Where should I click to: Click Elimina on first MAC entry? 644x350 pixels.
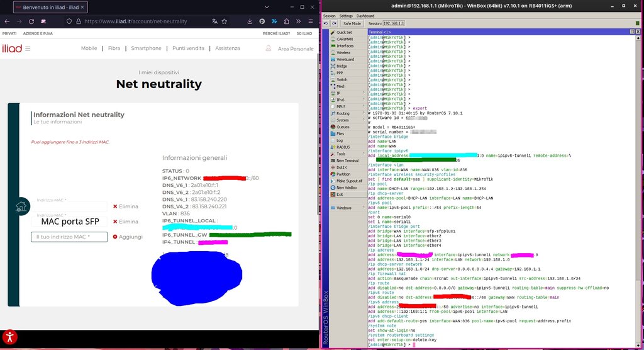tap(126, 206)
